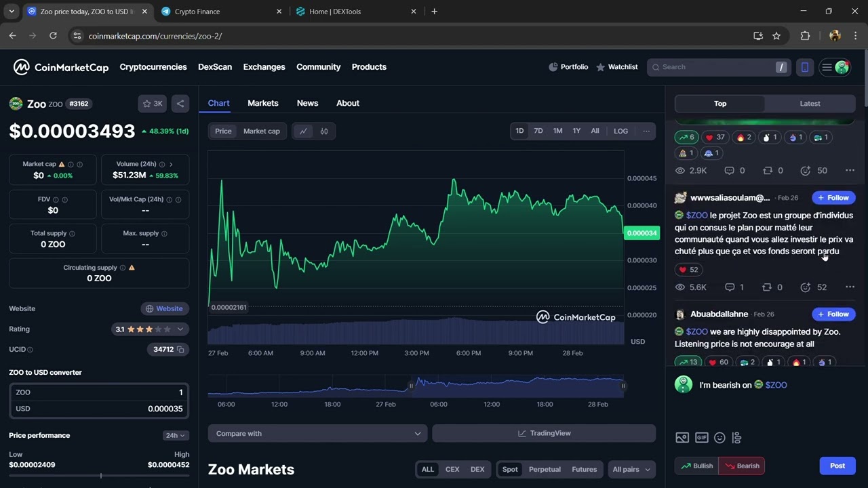Open Chrome tab search dropdown
This screenshot has height=488, width=868.
pyautogui.click(x=12, y=12)
